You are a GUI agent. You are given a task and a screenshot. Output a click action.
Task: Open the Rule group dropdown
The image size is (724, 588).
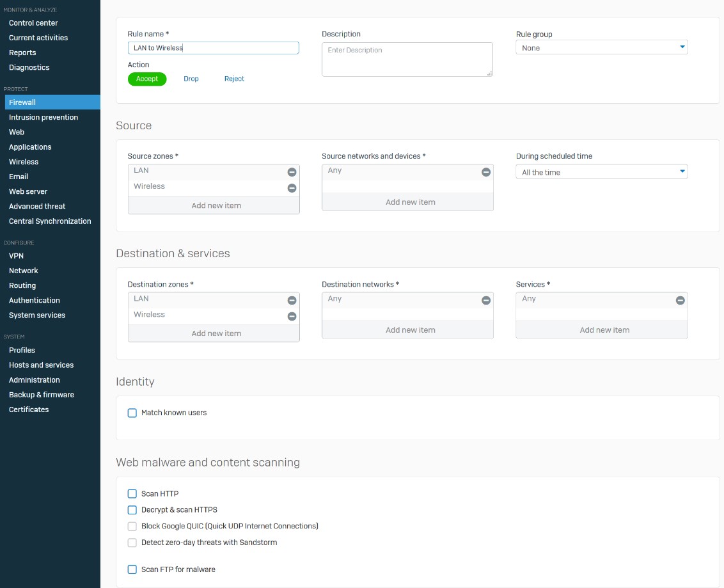[601, 48]
